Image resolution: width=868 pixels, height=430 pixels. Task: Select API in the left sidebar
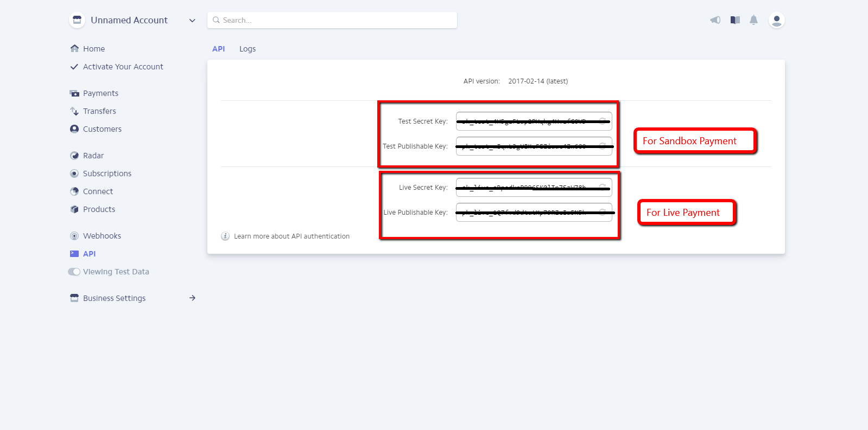(x=83, y=254)
